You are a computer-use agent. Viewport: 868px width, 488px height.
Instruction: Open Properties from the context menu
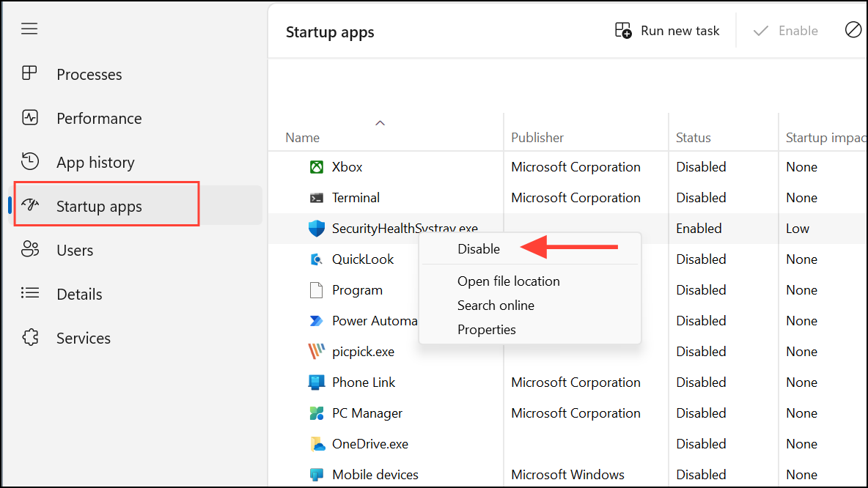pyautogui.click(x=486, y=329)
